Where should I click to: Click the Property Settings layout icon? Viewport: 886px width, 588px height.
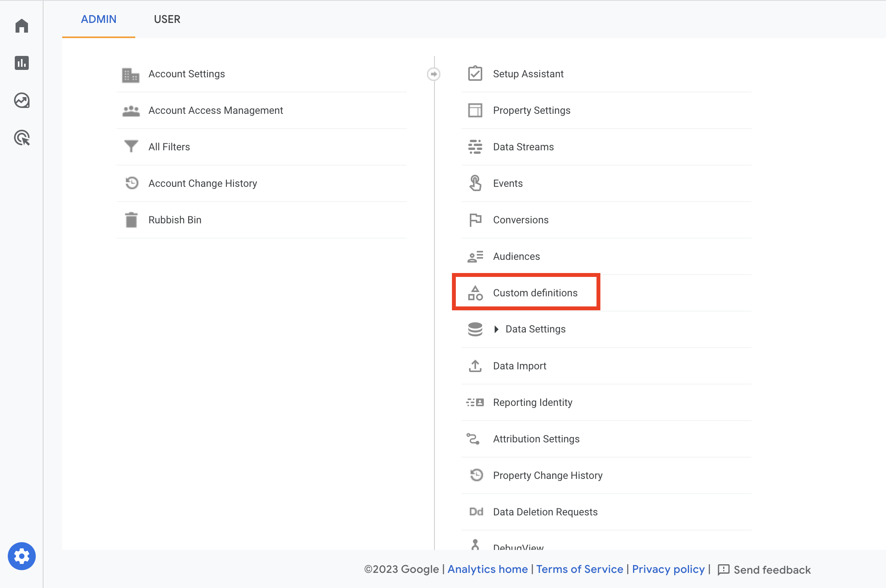click(x=475, y=110)
